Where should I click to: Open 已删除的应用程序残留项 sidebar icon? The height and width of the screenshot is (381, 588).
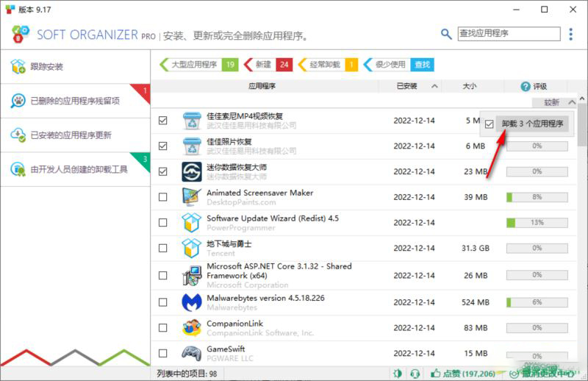click(x=18, y=101)
